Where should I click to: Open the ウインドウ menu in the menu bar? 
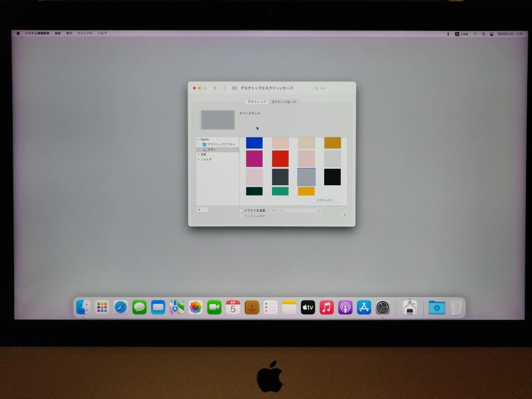[x=85, y=33]
